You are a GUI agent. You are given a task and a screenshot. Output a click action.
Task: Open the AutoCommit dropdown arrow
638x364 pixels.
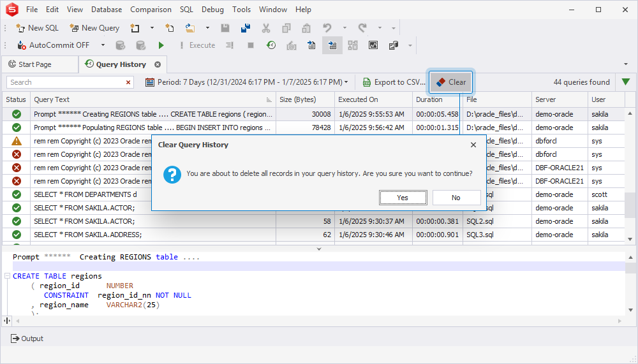[103, 45]
